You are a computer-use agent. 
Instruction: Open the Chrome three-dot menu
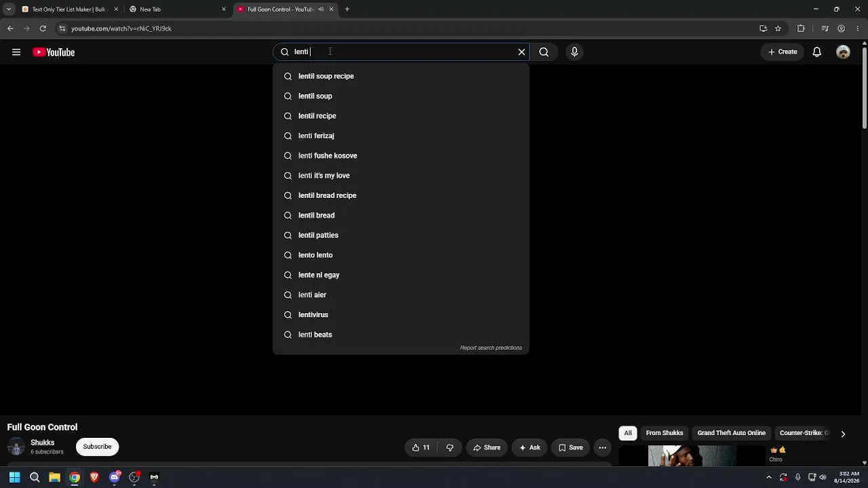click(x=858, y=28)
